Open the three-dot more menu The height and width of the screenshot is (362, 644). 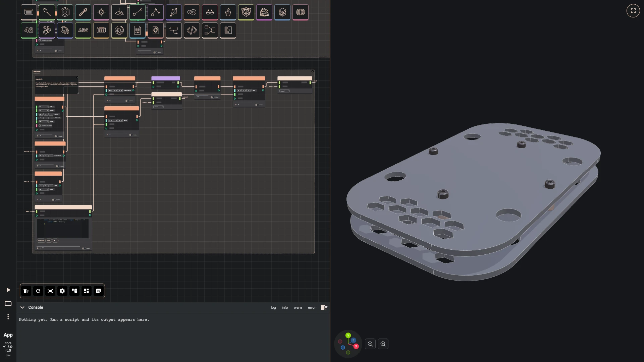coord(8,317)
